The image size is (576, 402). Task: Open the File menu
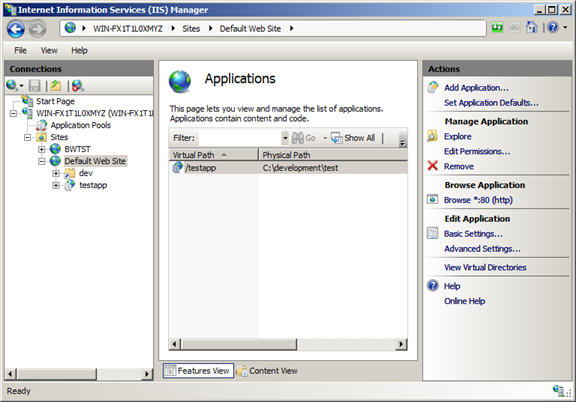tap(20, 50)
